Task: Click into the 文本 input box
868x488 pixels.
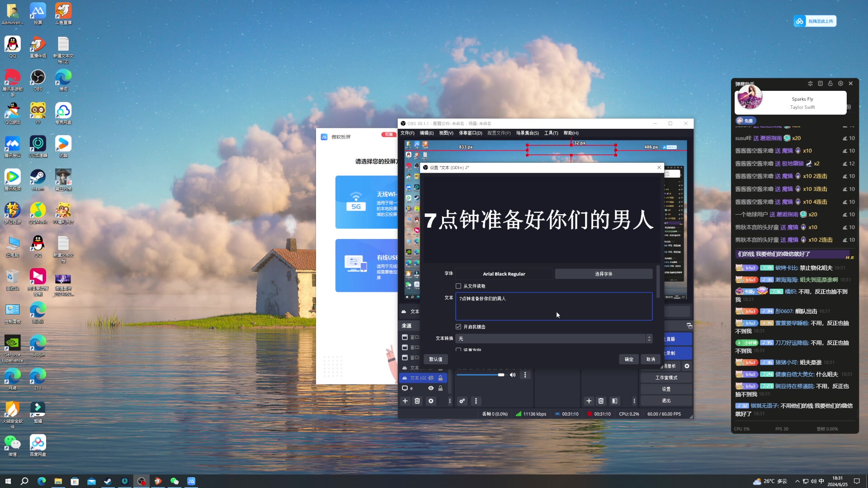Action: pos(553,307)
